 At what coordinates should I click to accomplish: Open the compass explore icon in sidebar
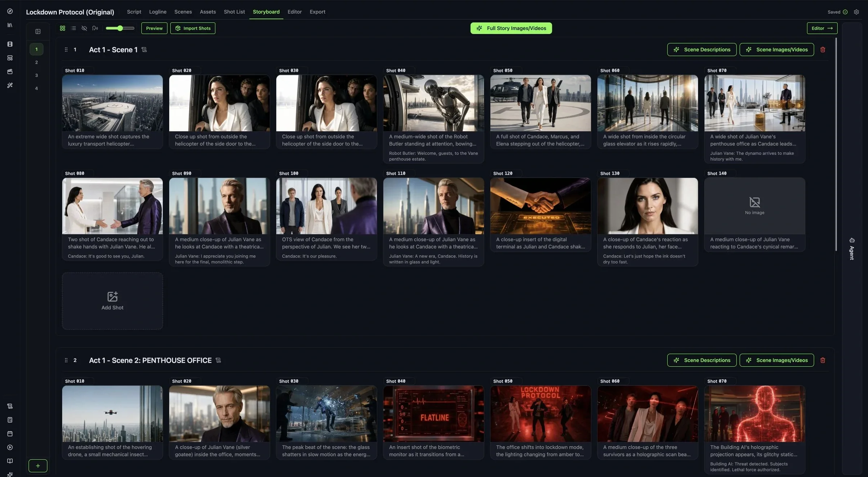[x=10, y=11]
